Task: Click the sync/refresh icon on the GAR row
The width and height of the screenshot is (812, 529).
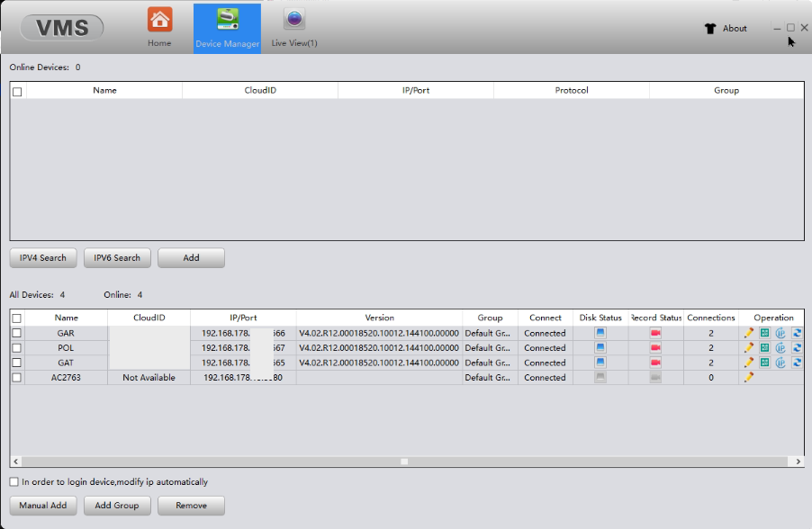Action: 796,333
